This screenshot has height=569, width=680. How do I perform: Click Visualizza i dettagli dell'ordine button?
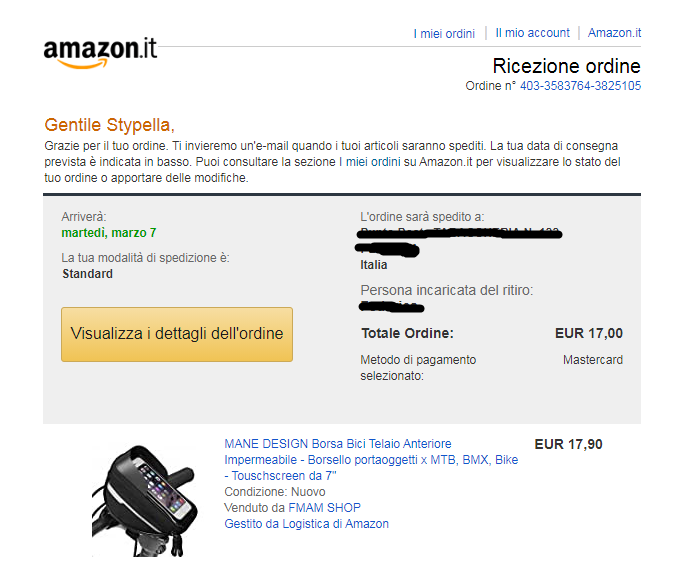[177, 334]
